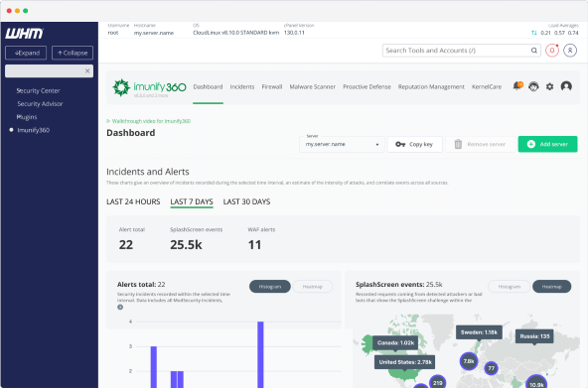Image resolution: width=588 pixels, height=388 pixels.
Task: Switch SplashScreen chart to Histogram
Action: click(510, 287)
